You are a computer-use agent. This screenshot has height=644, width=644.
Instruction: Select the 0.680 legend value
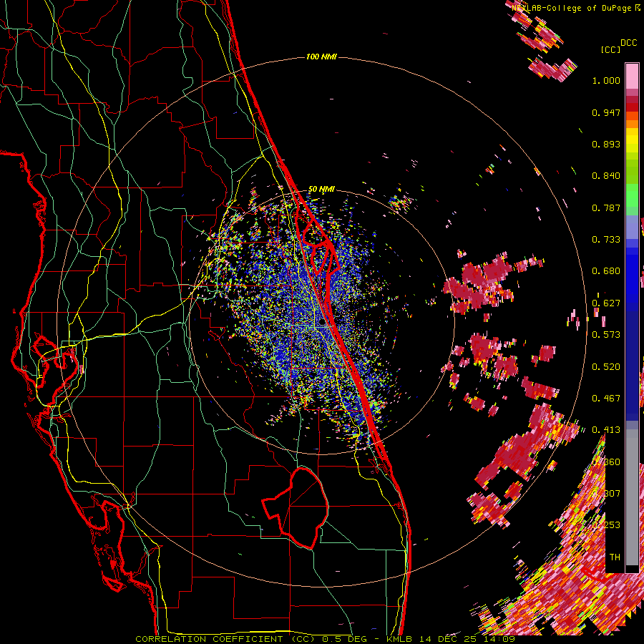(x=606, y=271)
